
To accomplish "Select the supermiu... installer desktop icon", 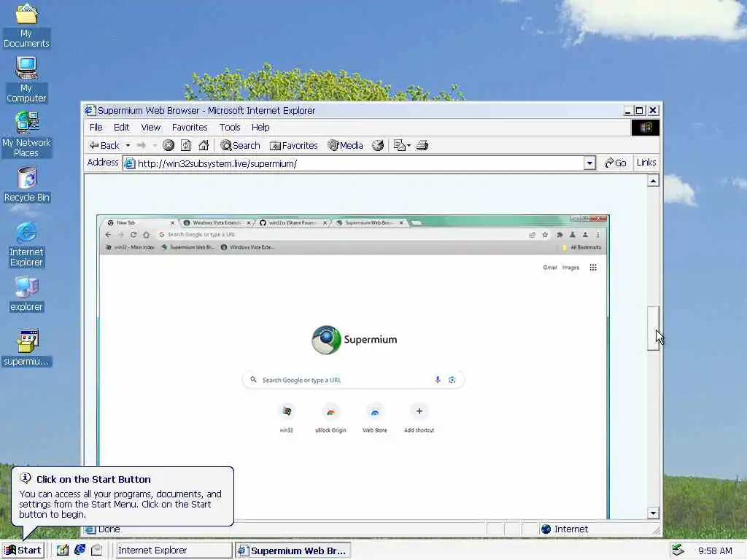I will pyautogui.click(x=26, y=348).
